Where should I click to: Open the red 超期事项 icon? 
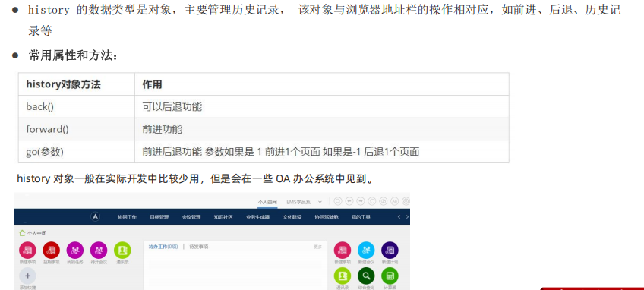(52, 251)
